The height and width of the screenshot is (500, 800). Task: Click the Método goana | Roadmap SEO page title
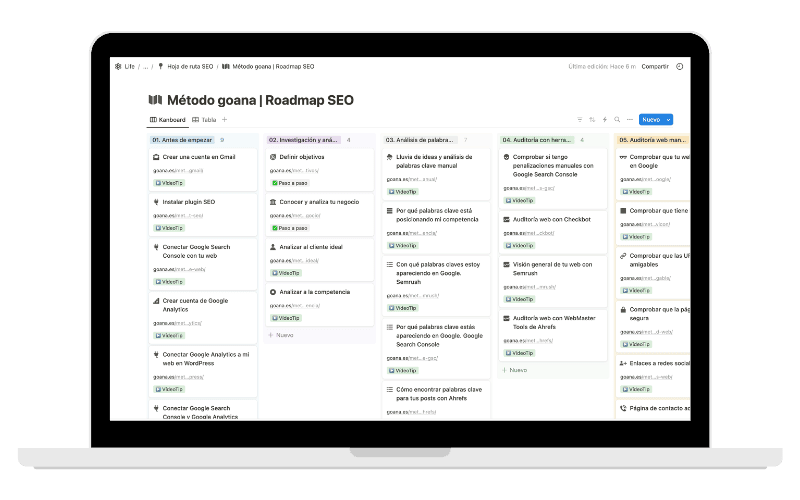click(260, 100)
